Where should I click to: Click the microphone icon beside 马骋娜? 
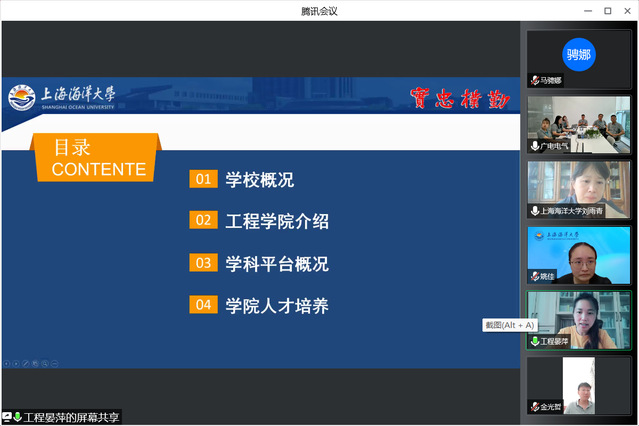pyautogui.click(x=535, y=80)
